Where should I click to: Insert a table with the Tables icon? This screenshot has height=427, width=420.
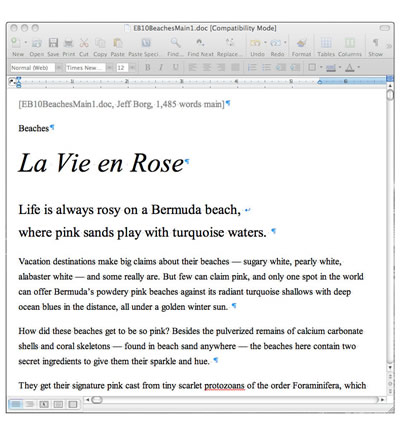pyautogui.click(x=326, y=43)
